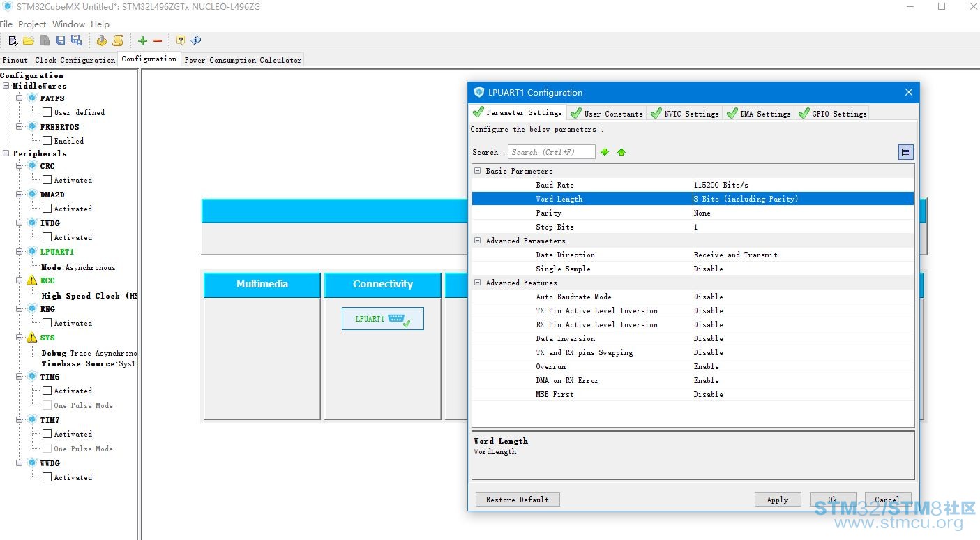980x540 pixels.
Task: Click the FREERTOS cube icon in tree
Action: tap(31, 127)
